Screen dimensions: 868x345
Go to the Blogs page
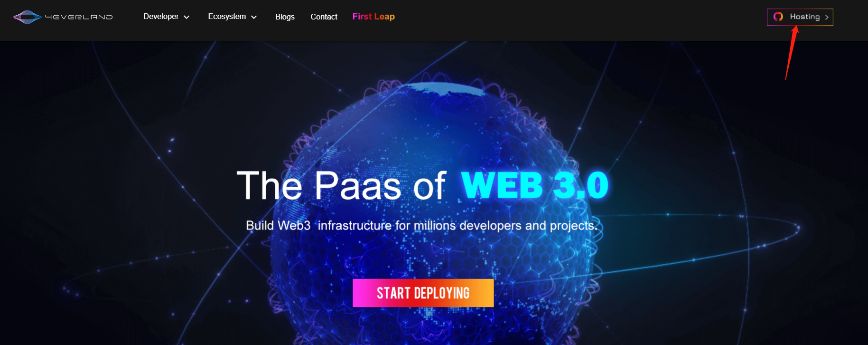click(x=285, y=17)
